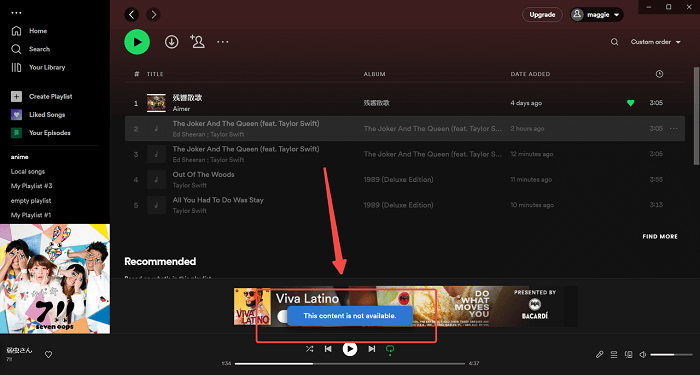Click the play button in the player bar
Viewport: 700px width, 375px height.
(x=350, y=349)
